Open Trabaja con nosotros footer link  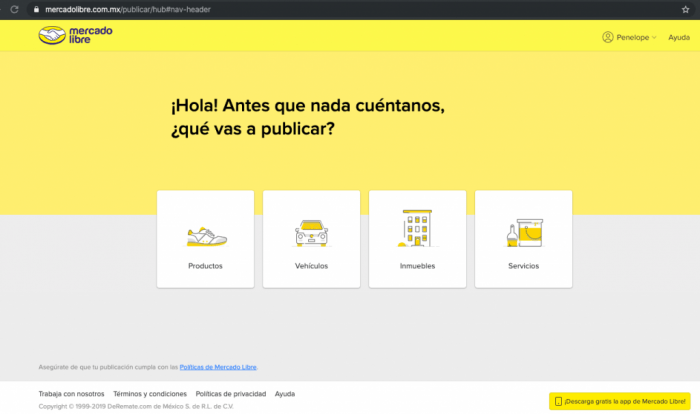coord(71,394)
